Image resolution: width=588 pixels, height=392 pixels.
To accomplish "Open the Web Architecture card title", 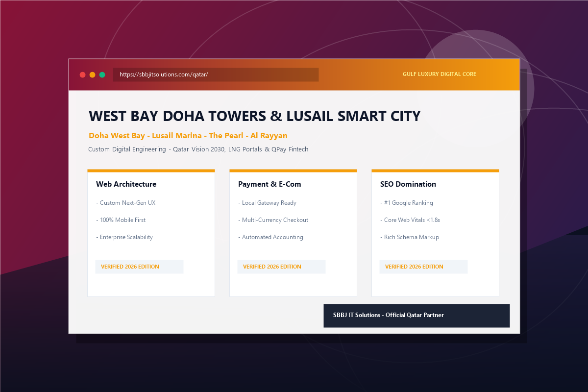I will coord(126,184).
